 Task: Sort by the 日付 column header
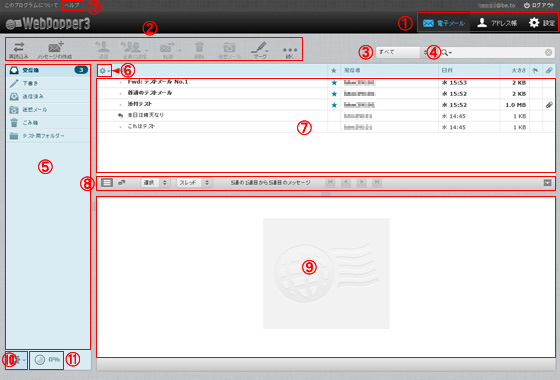coord(447,70)
